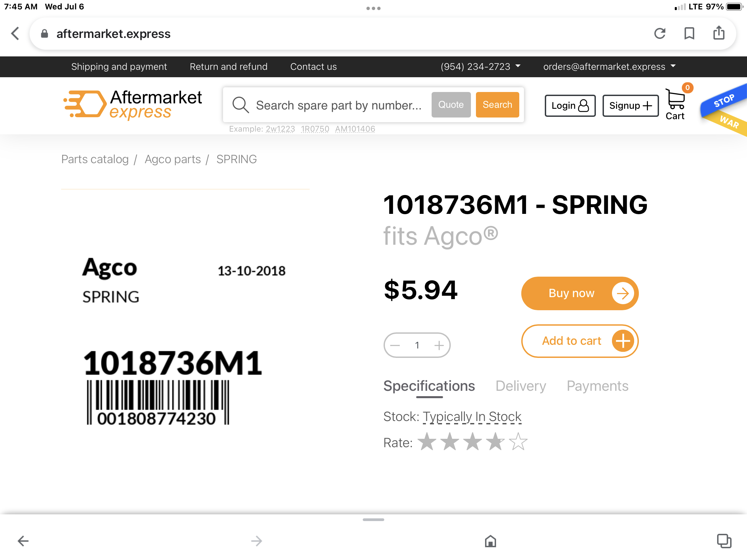Rate the part four stars
747x560 pixels.
(x=495, y=442)
